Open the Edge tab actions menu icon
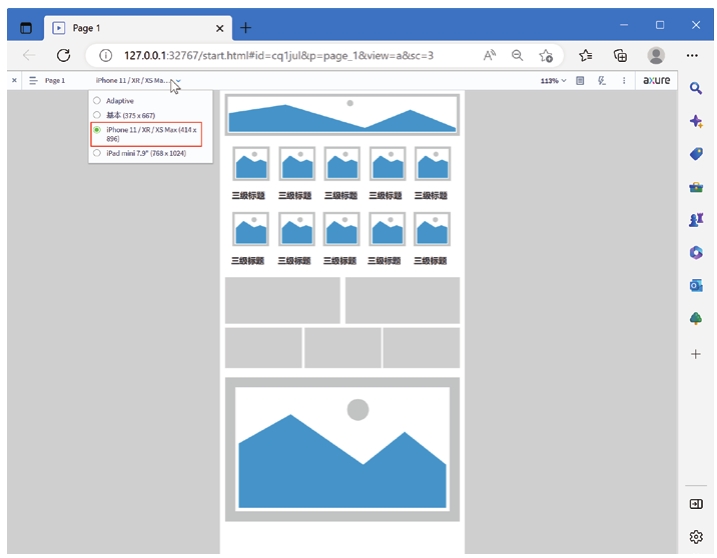Viewport: 717px width, 558px height. pos(26,28)
